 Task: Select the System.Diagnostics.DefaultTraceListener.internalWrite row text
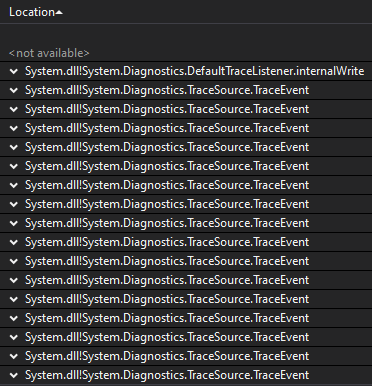[x=194, y=71]
